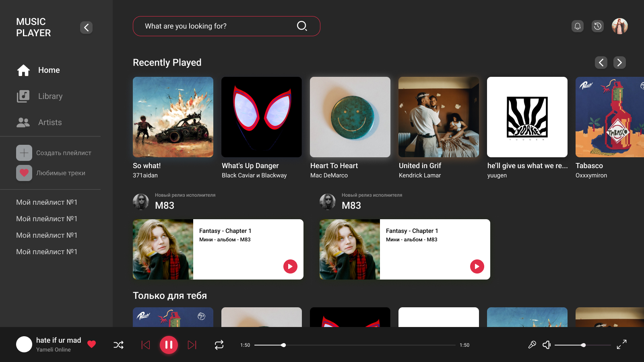Screen dimensions: 644x362
Task: Click the Создать плейлист plus icon
Action: coord(24,153)
